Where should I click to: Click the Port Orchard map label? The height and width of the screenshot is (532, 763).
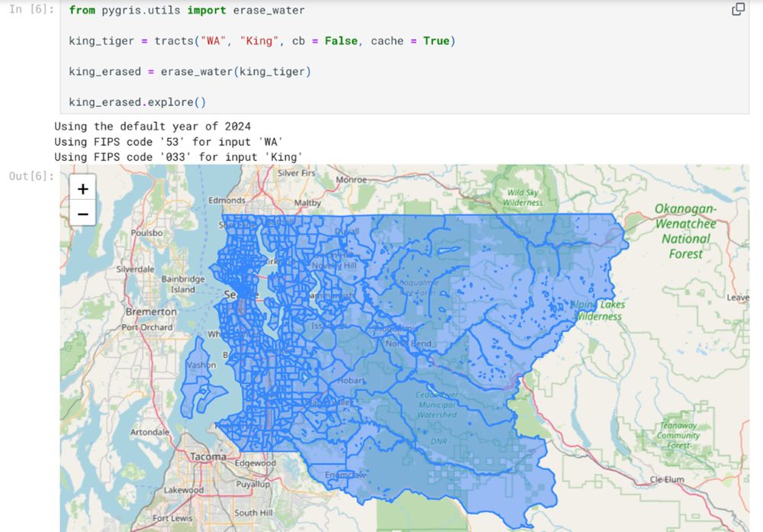tap(147, 327)
